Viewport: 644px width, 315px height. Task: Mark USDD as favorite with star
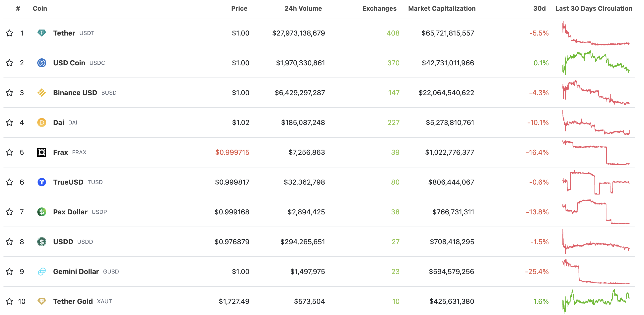tap(9, 241)
